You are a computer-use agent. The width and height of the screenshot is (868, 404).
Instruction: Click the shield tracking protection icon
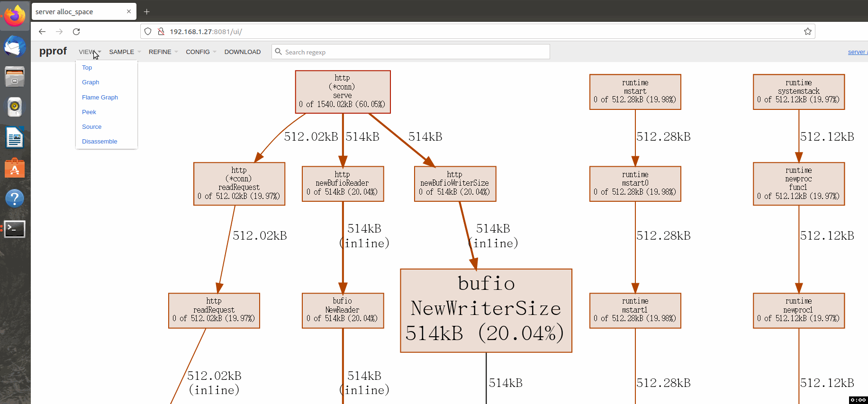coord(148,32)
